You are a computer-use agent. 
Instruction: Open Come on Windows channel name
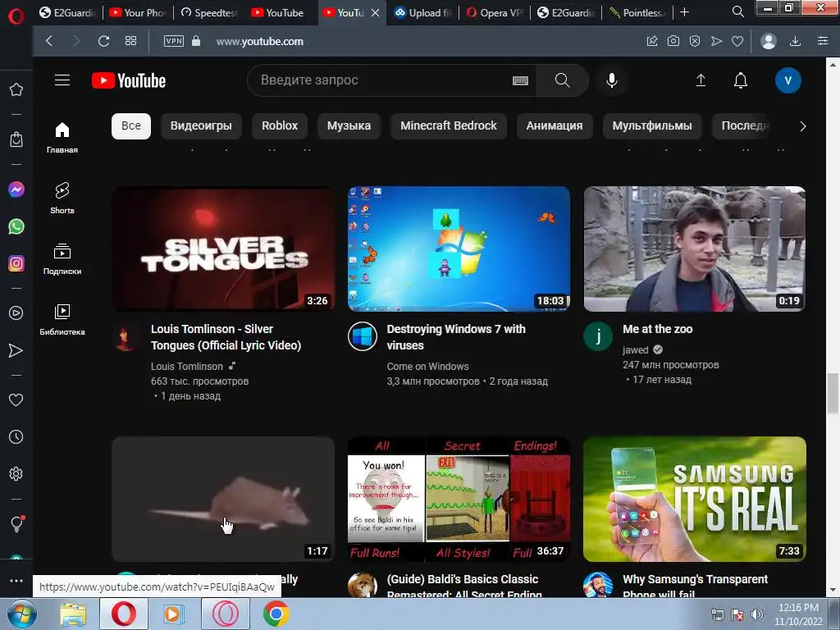point(427,367)
